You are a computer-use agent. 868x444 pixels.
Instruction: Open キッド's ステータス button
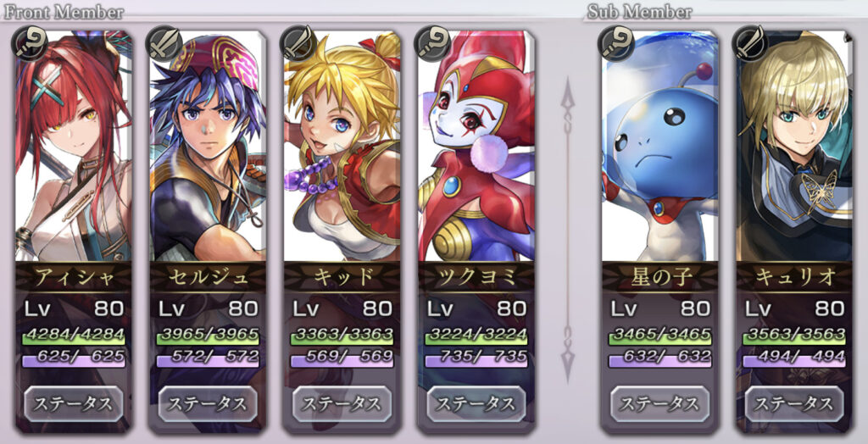point(342,404)
